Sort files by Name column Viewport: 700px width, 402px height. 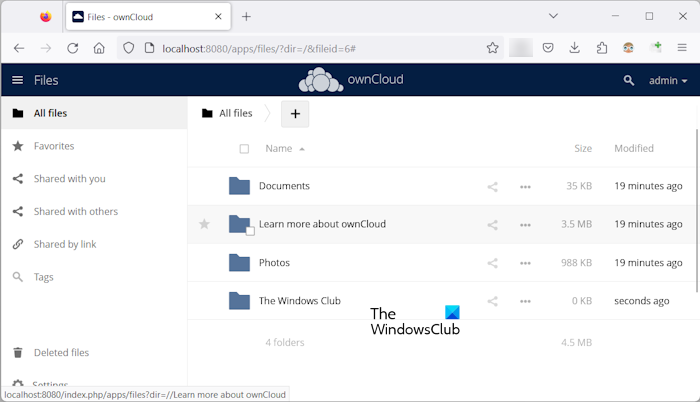tap(284, 148)
